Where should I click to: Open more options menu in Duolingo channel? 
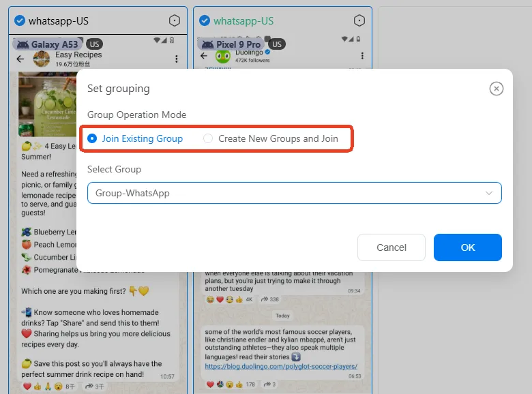coord(362,56)
